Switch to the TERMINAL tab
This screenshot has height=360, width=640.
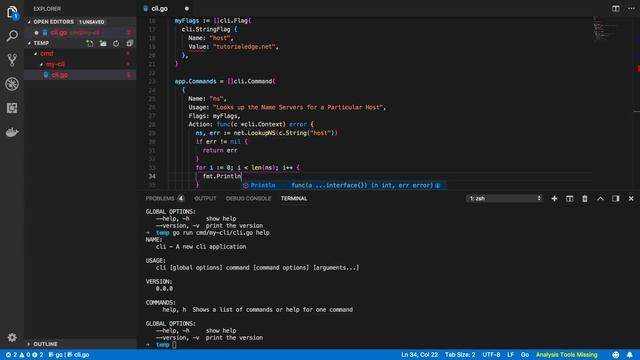[294, 198]
